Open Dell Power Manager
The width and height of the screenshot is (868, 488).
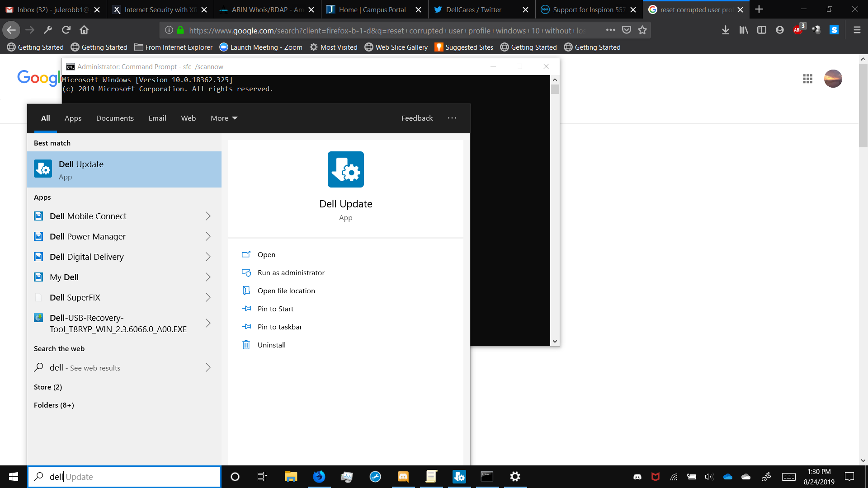coord(88,236)
